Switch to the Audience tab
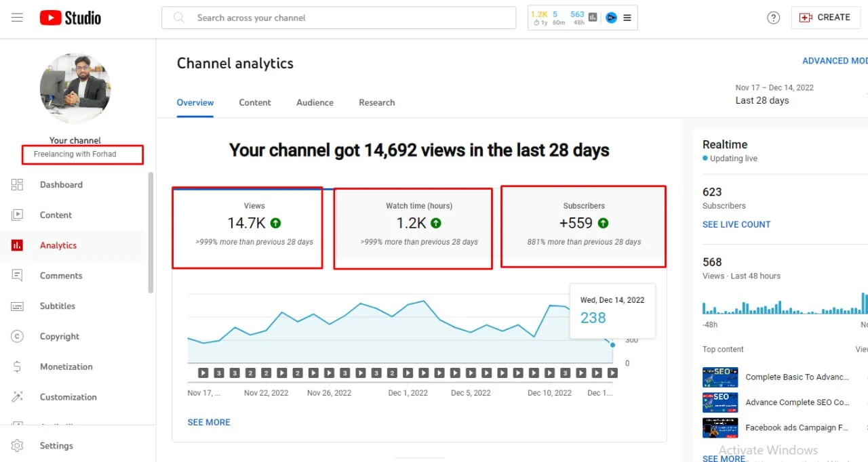 (x=315, y=103)
